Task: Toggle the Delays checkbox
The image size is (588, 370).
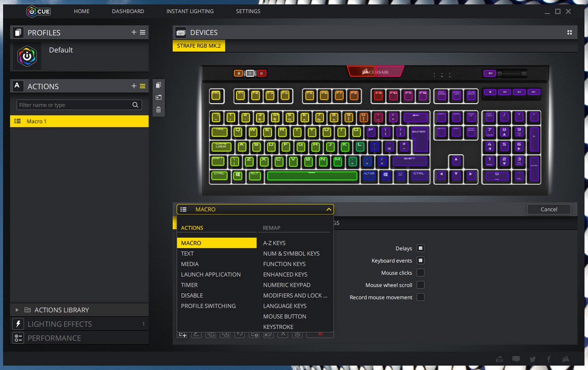Action: [x=420, y=248]
